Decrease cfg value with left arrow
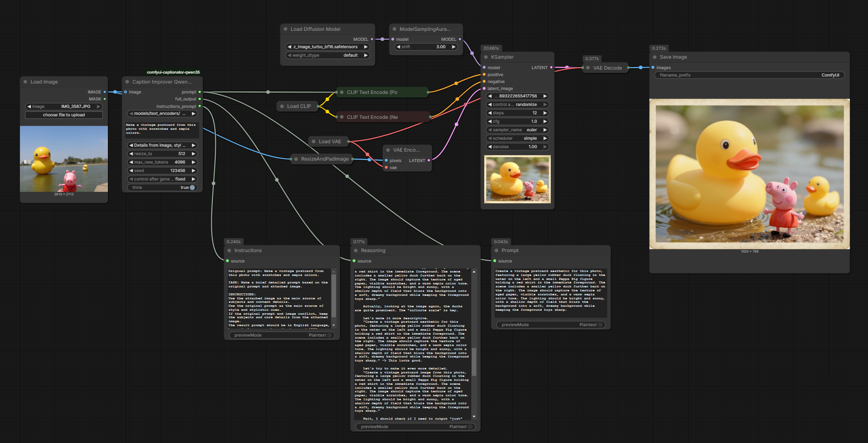 [490, 121]
